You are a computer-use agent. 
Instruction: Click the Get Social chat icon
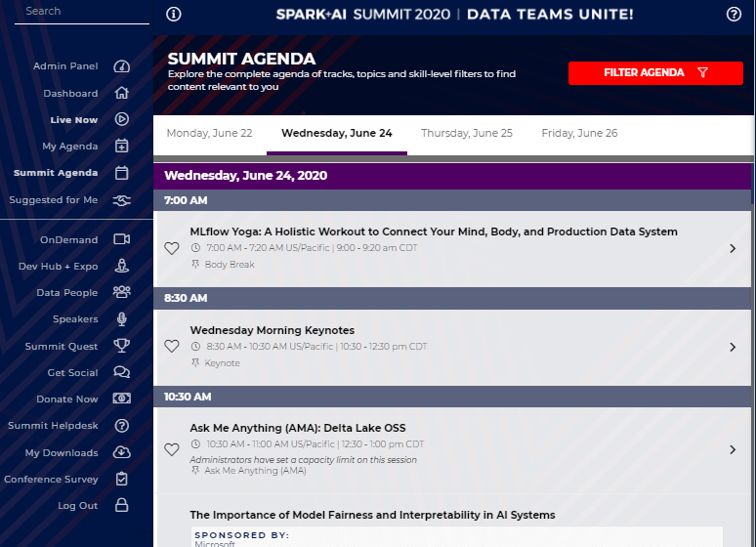point(121,372)
